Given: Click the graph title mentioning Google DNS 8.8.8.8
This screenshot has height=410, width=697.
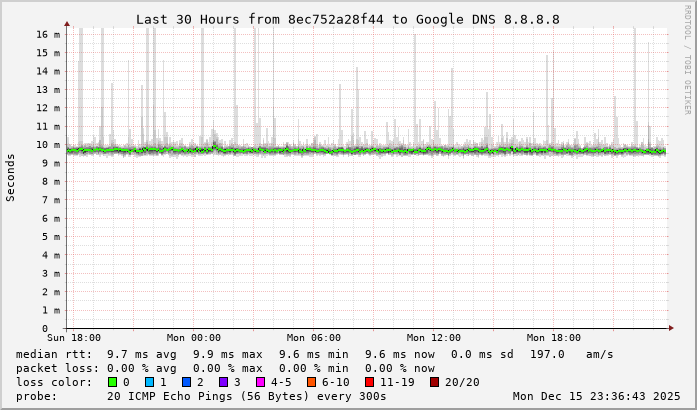Looking at the screenshot, I should (348, 19).
